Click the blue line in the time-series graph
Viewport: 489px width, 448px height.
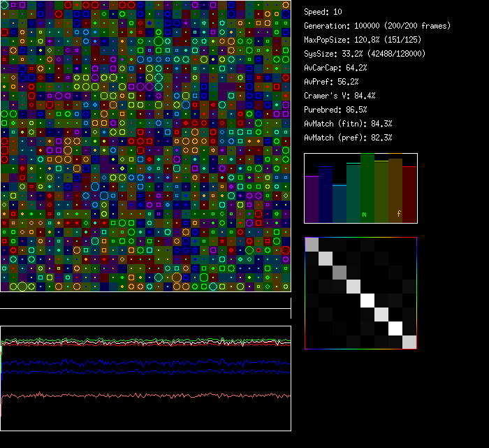click(x=140, y=363)
